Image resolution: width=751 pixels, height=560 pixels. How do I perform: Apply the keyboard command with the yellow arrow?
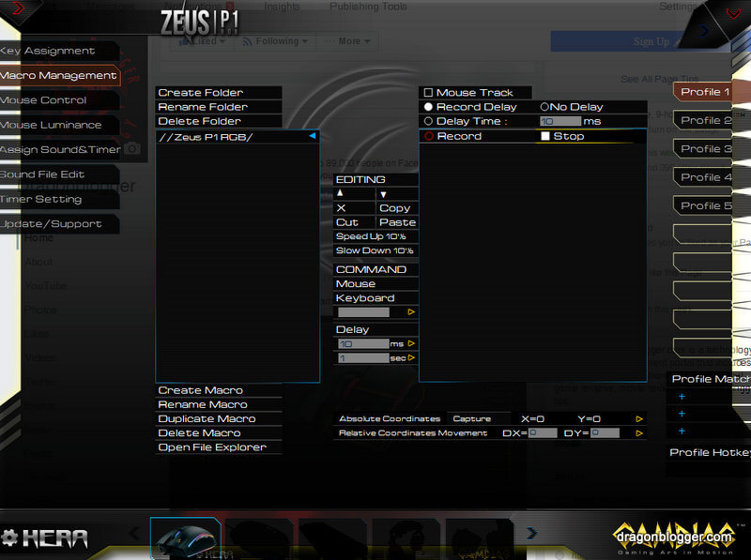411,312
